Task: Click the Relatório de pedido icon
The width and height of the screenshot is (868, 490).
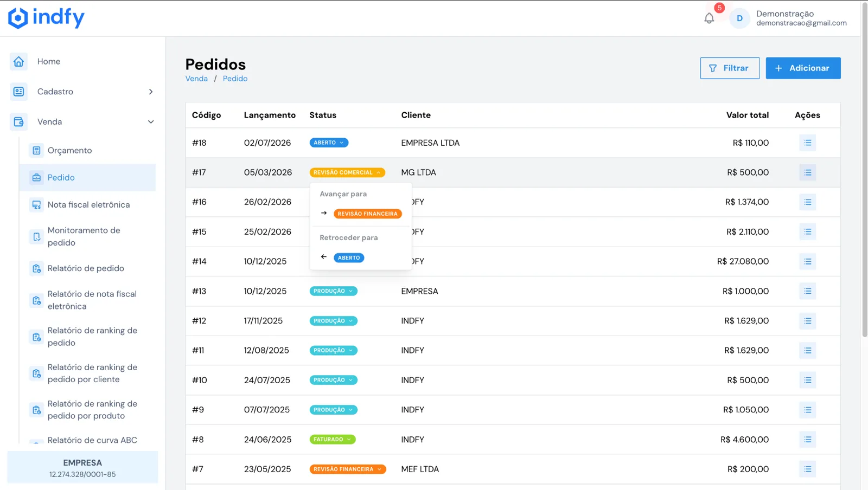Action: pyautogui.click(x=36, y=268)
